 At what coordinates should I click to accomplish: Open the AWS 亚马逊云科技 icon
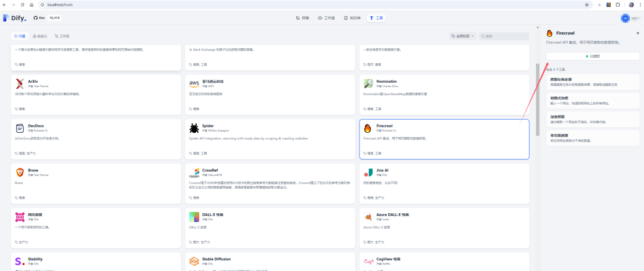click(x=194, y=83)
